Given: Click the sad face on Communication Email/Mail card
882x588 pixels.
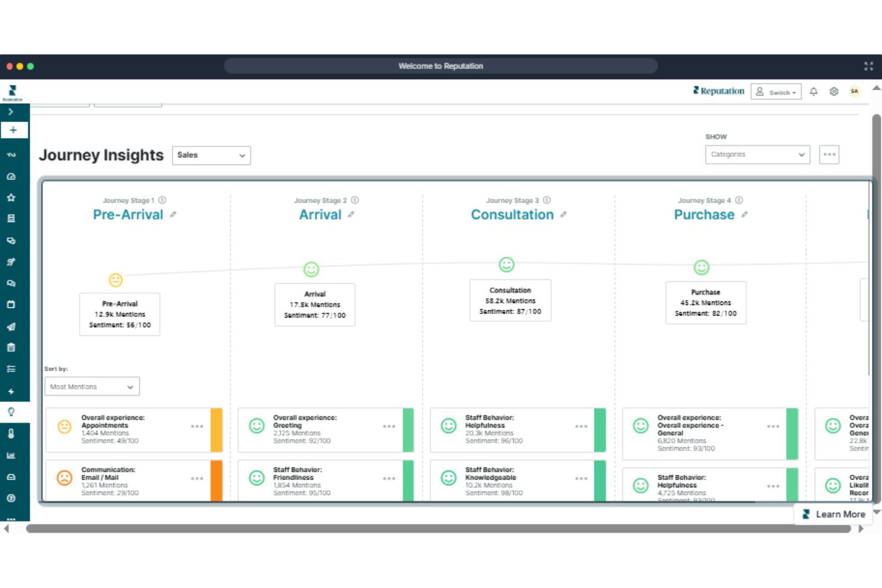Looking at the screenshot, I should pos(64,477).
